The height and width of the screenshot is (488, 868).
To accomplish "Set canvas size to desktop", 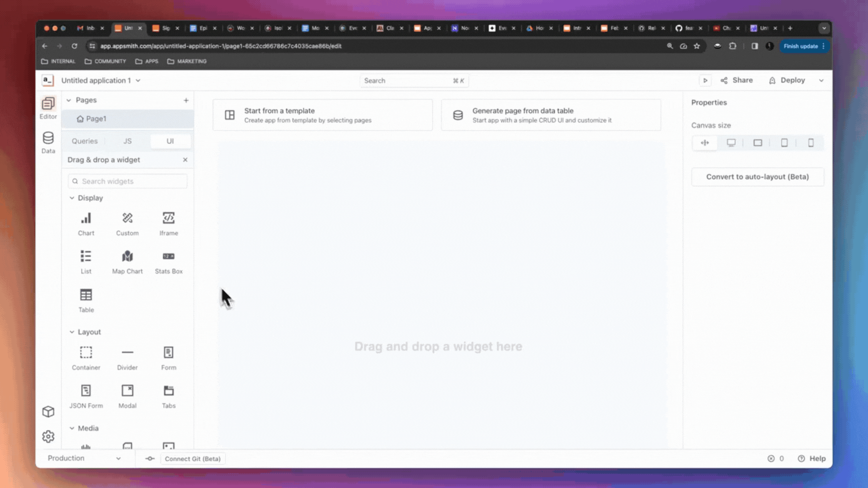I will [731, 142].
